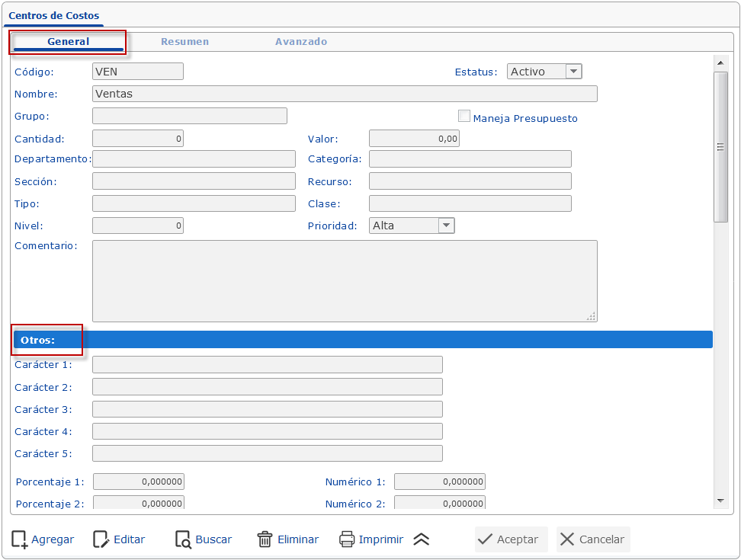Click the scrollbar down arrow

[720, 501]
